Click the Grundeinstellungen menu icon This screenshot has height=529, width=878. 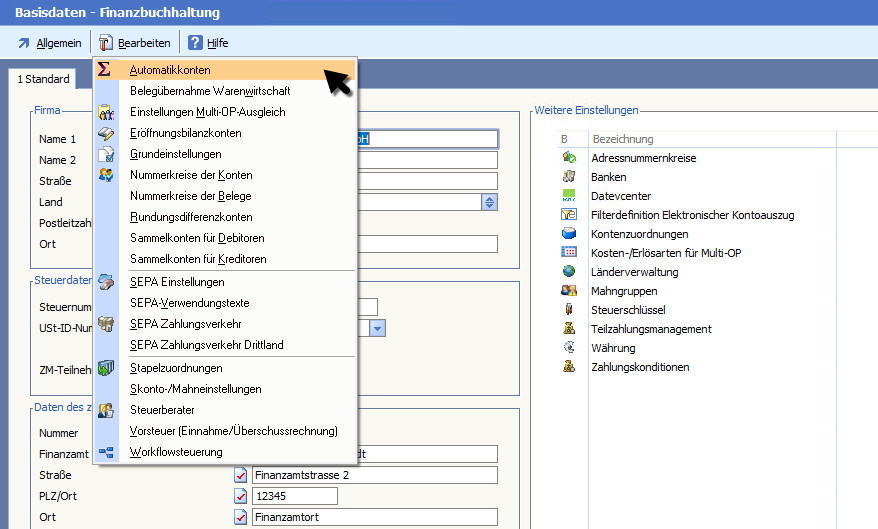click(x=106, y=154)
